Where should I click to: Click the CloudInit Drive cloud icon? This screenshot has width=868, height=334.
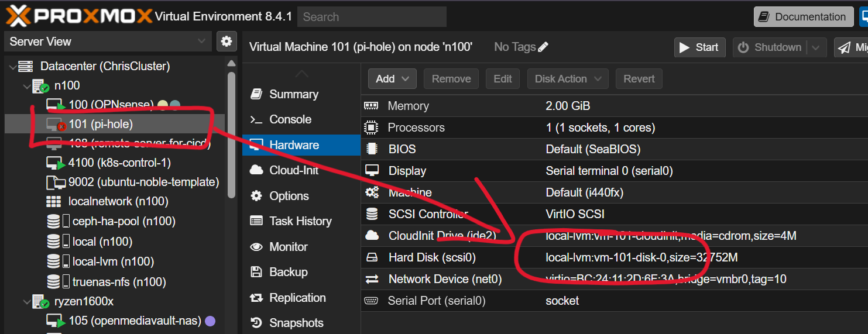coord(371,236)
